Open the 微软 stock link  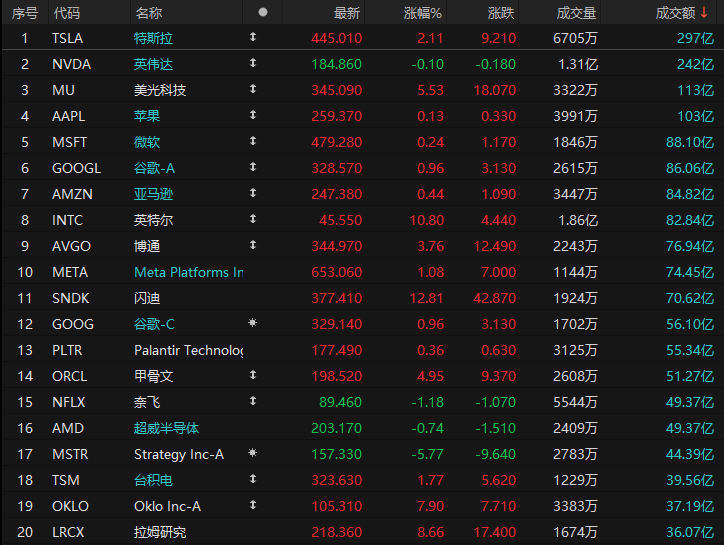147,142
